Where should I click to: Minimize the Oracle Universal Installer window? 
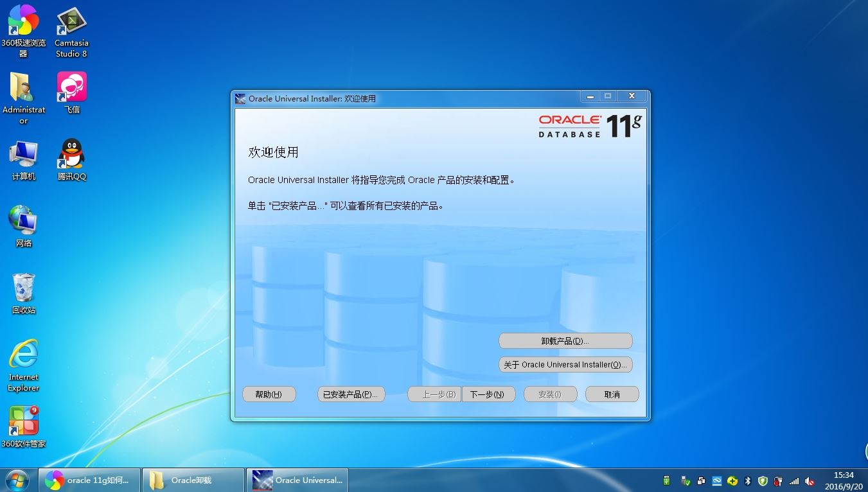click(590, 96)
